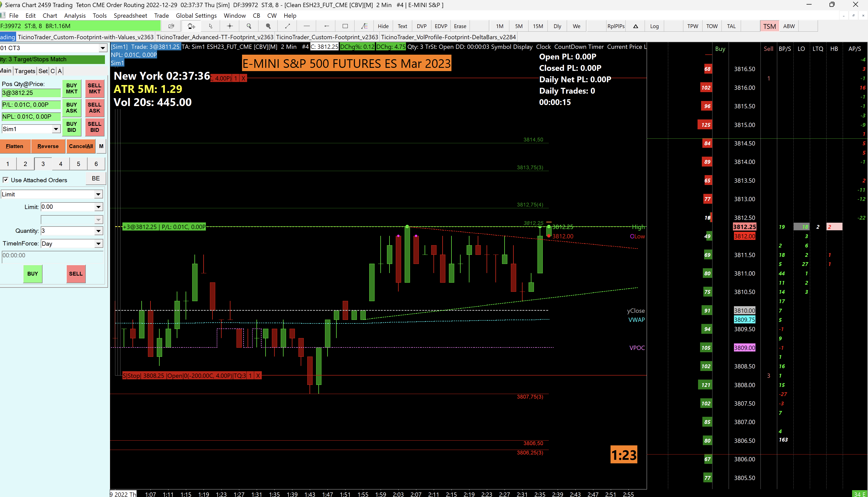The height and width of the screenshot is (497, 868).
Task: Open the Sim1 account dropdown
Action: pyautogui.click(x=56, y=129)
